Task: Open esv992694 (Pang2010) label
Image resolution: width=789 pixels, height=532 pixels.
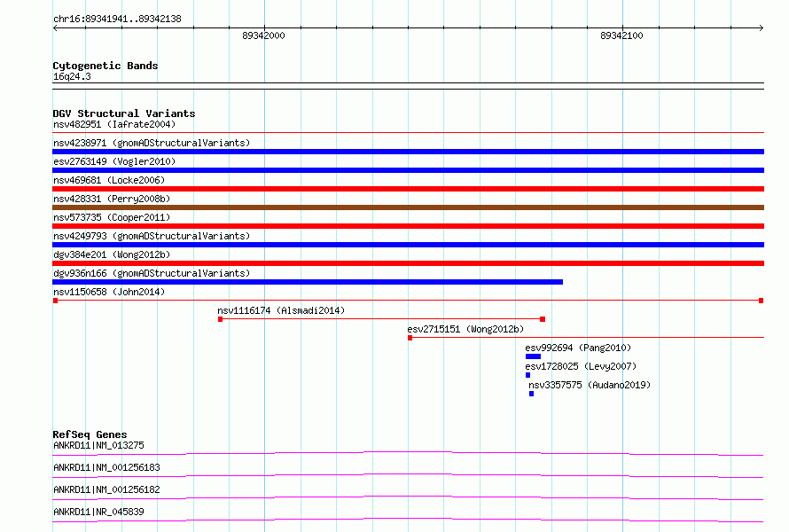Action: click(x=578, y=348)
